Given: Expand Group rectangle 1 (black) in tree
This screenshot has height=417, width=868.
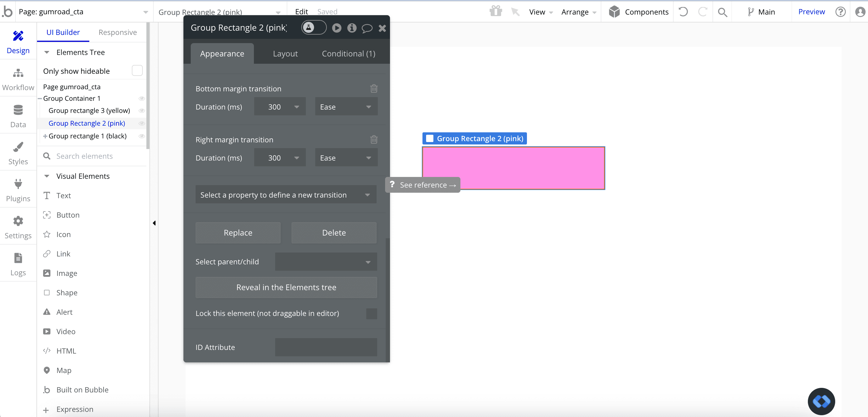Looking at the screenshot, I should pyautogui.click(x=45, y=136).
